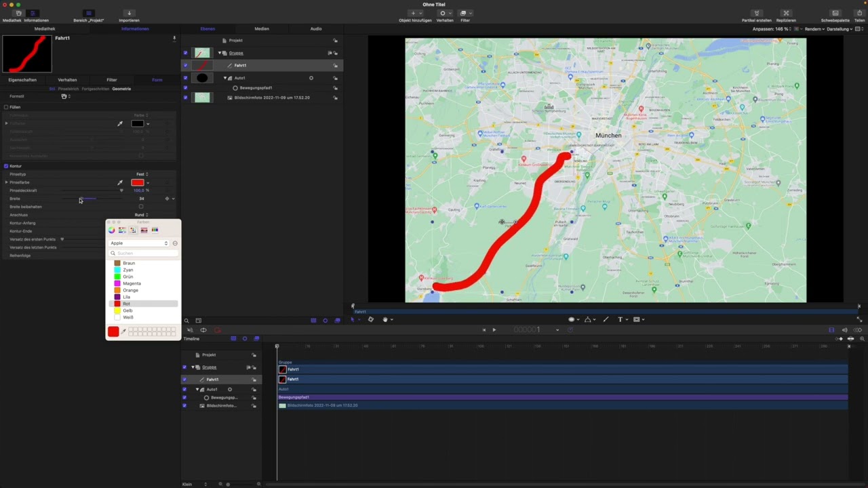Disable the Bewegungspfad1 behavior checkbox
The image size is (868, 488).
coord(185,87)
